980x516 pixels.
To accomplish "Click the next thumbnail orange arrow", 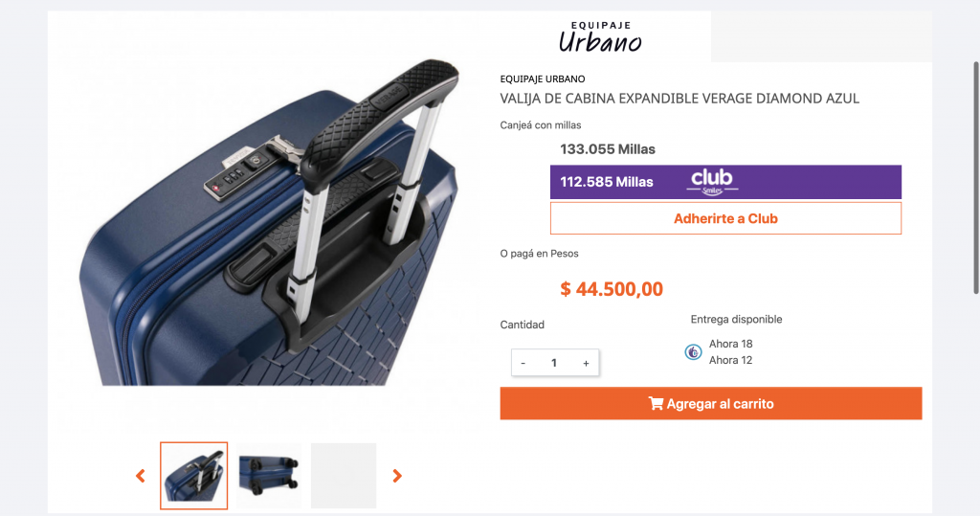I will [x=397, y=476].
